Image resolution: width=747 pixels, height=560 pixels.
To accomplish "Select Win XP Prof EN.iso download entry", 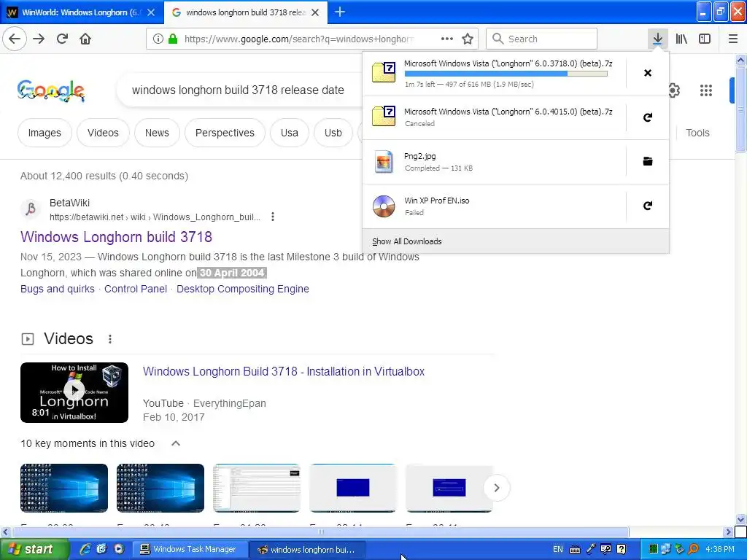I will (495, 206).
